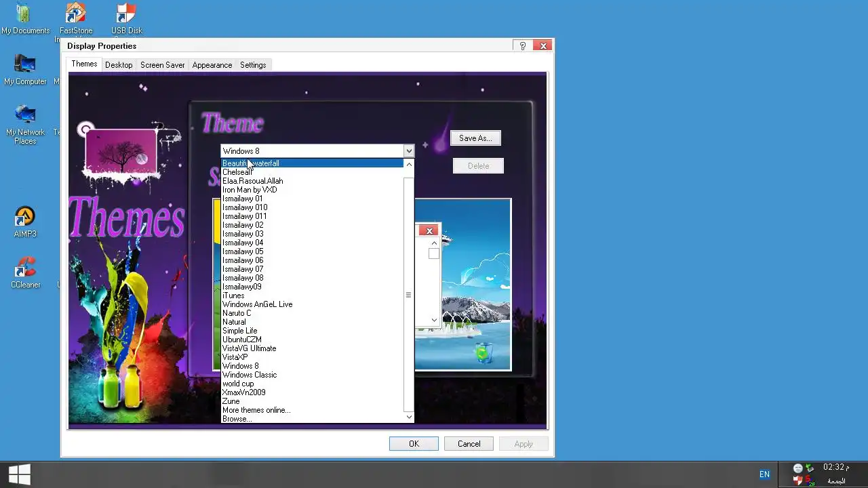This screenshot has height=488, width=868.
Task: Click the Apply button
Action: tap(524, 444)
